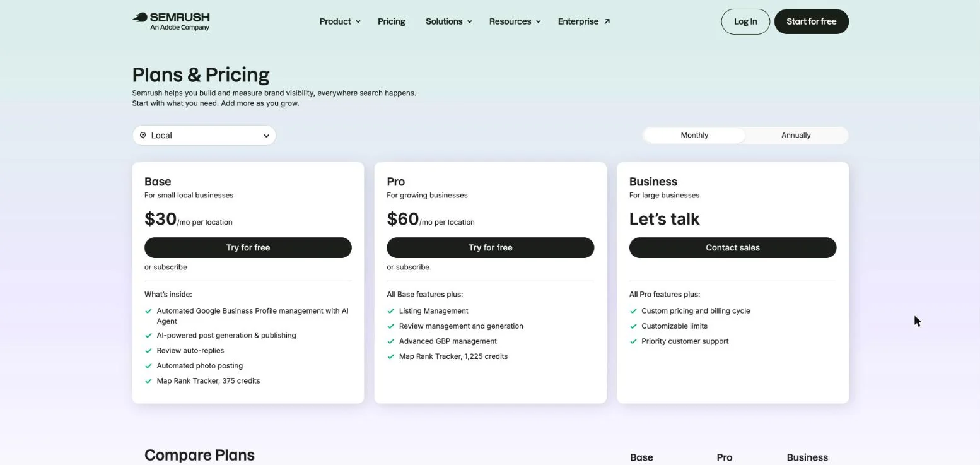Click the location pin icon in Local selector
The width and height of the screenshot is (980, 465).
click(x=143, y=136)
